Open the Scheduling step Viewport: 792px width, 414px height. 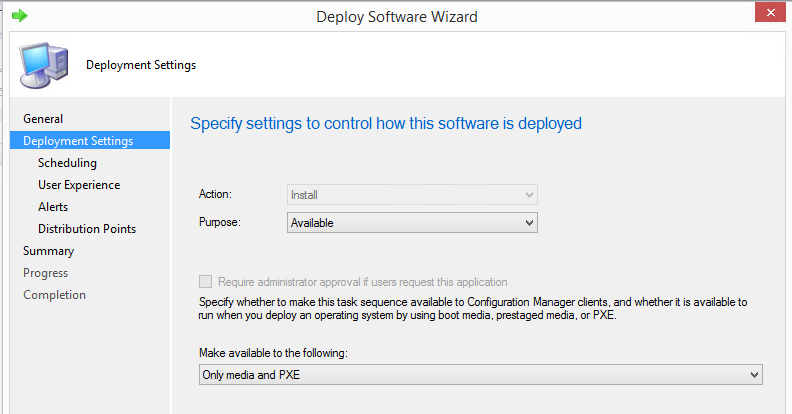[x=67, y=163]
